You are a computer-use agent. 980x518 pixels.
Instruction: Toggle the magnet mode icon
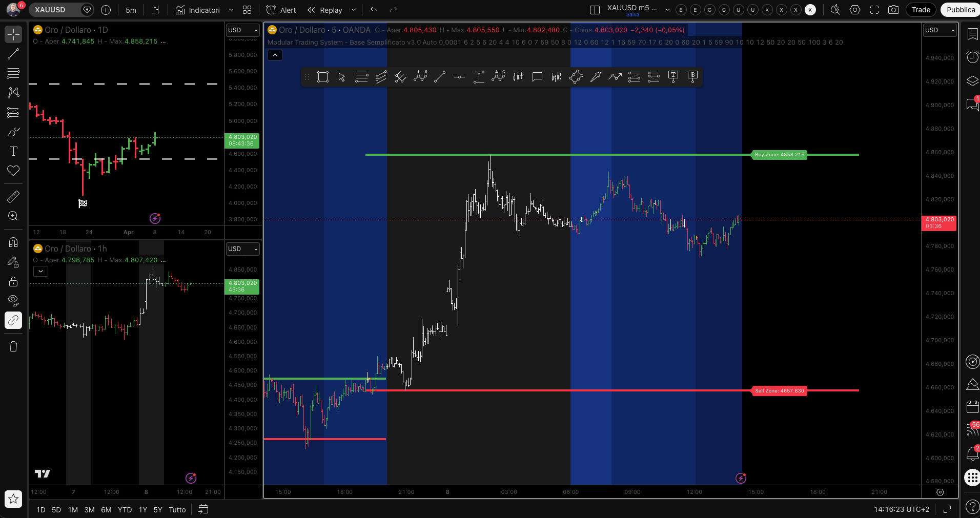(x=13, y=242)
